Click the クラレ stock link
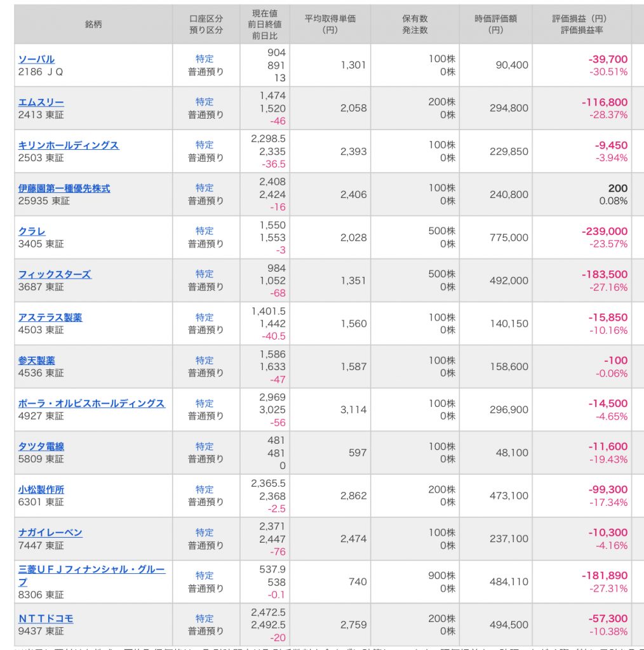 click(32, 231)
